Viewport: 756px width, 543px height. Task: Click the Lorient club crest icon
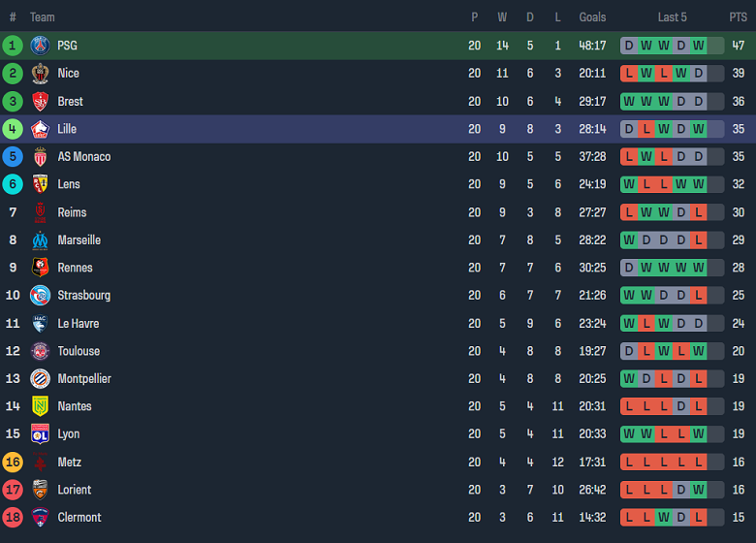(40, 490)
